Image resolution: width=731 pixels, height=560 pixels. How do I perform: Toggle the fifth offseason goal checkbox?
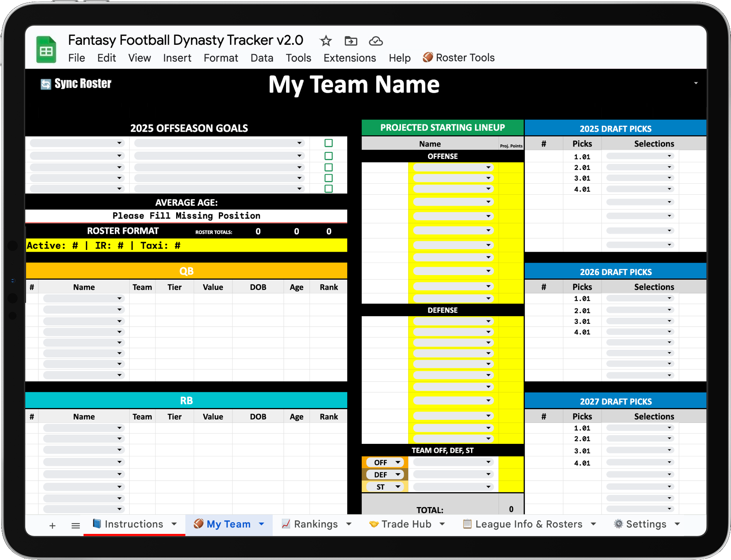click(x=328, y=189)
